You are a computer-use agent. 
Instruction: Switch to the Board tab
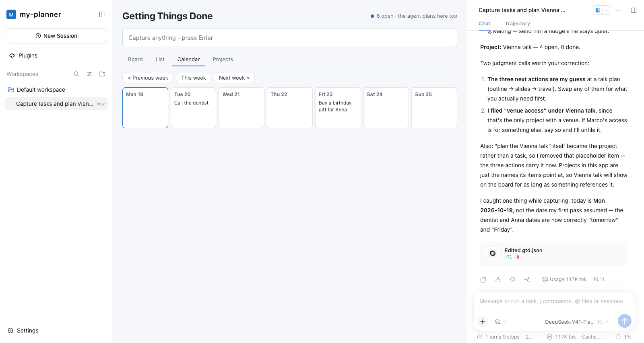tap(135, 59)
